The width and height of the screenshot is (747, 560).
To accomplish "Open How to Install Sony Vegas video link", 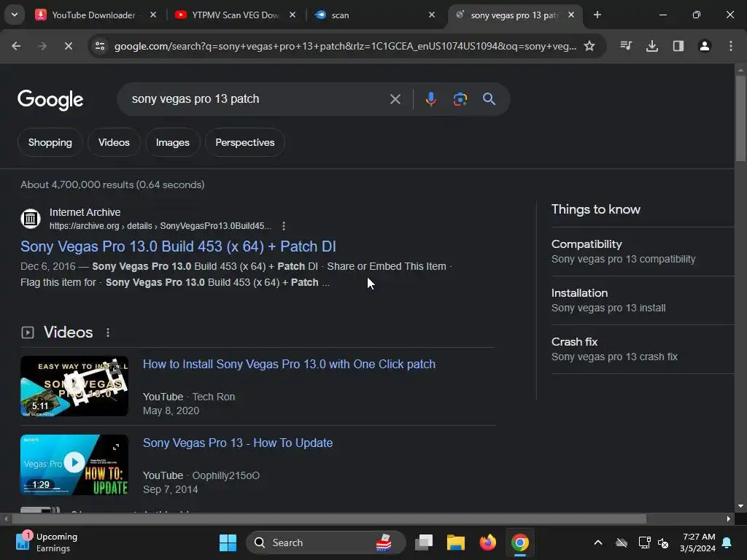I will pyautogui.click(x=289, y=365).
